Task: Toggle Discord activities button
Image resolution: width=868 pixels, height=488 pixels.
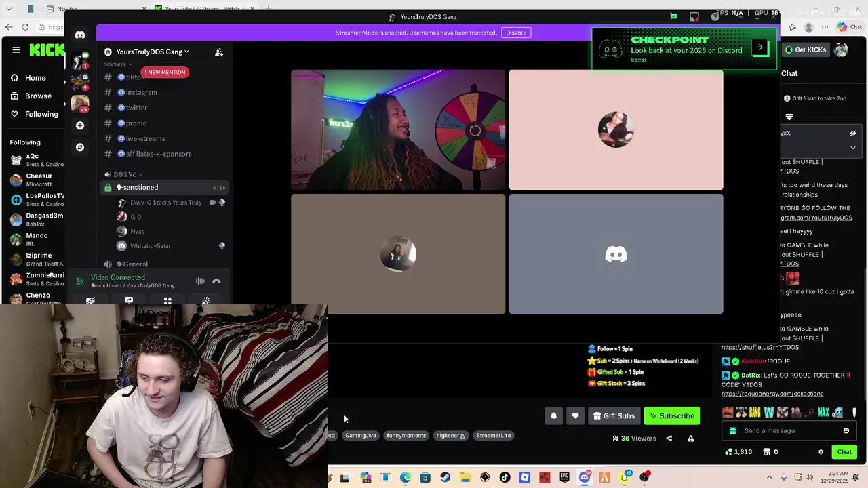Action: click(167, 300)
